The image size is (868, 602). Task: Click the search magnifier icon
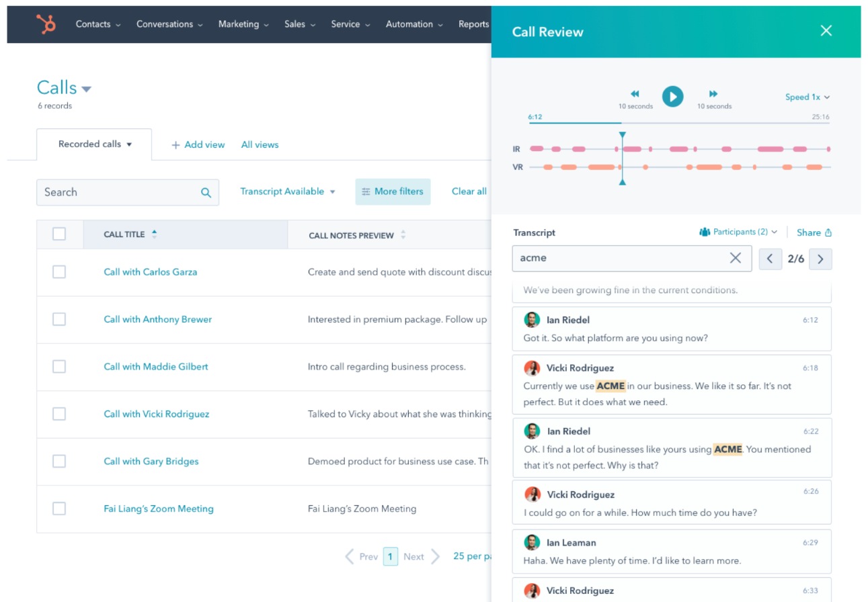tap(206, 193)
